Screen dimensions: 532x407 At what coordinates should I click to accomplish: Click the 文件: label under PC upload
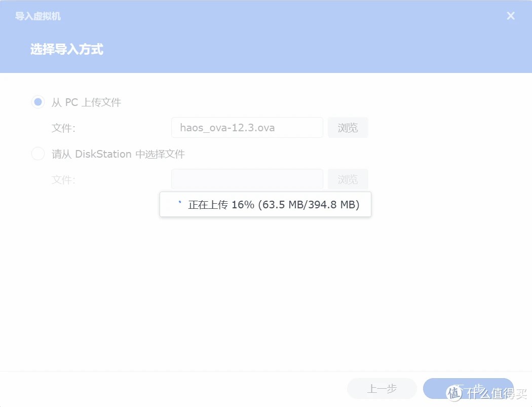63,128
